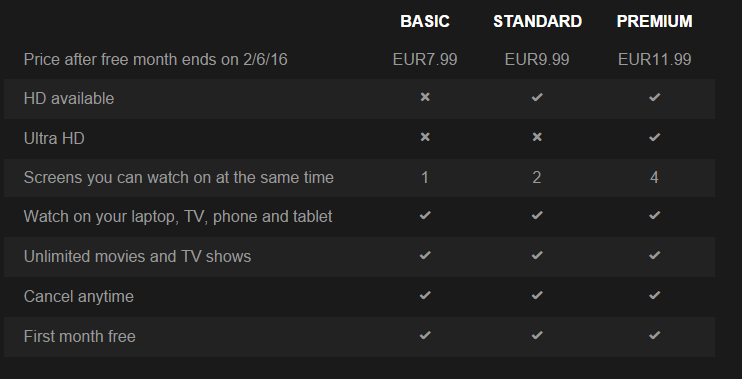The height and width of the screenshot is (379, 742).
Task: Click the 'Screens you can watch on' row label
Action: pyautogui.click(x=178, y=177)
